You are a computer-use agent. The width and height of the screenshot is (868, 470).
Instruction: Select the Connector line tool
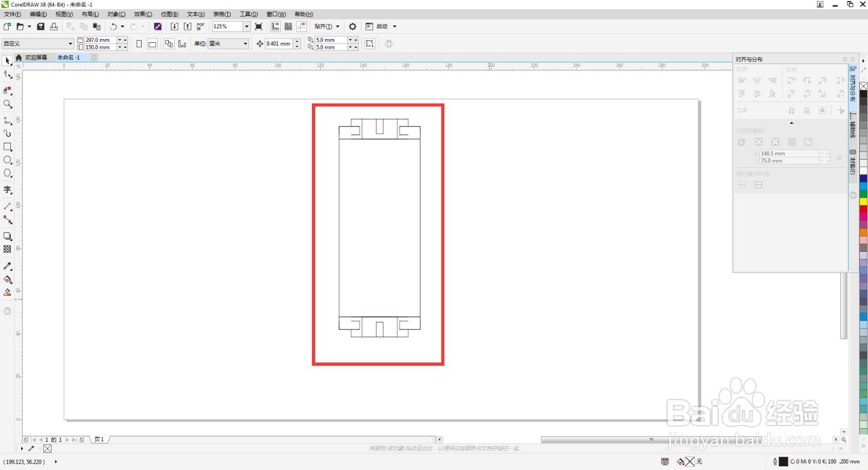pos(8,220)
